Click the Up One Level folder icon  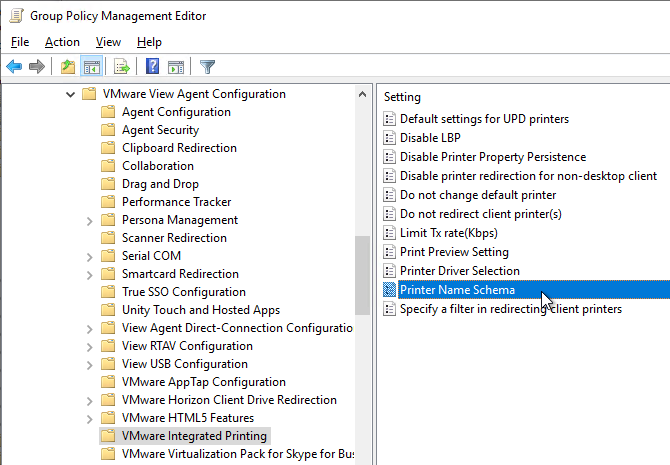click(68, 67)
